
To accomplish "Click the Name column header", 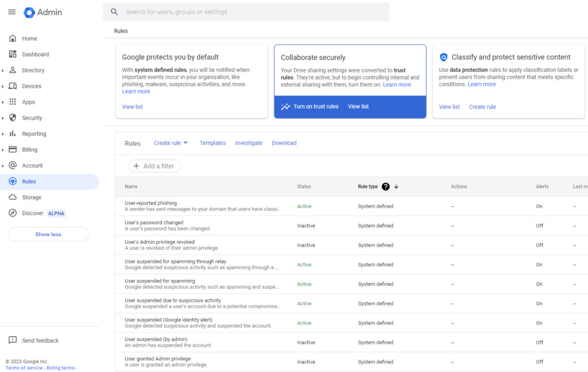I will point(131,186).
